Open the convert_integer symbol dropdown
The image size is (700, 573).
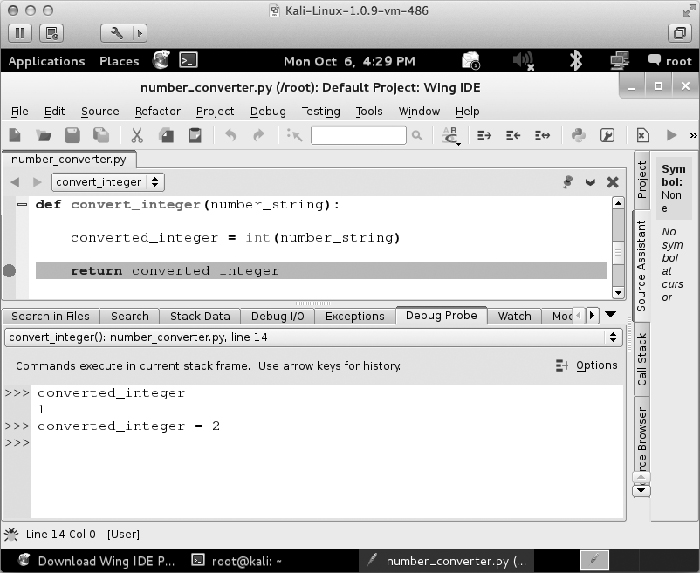[109, 182]
